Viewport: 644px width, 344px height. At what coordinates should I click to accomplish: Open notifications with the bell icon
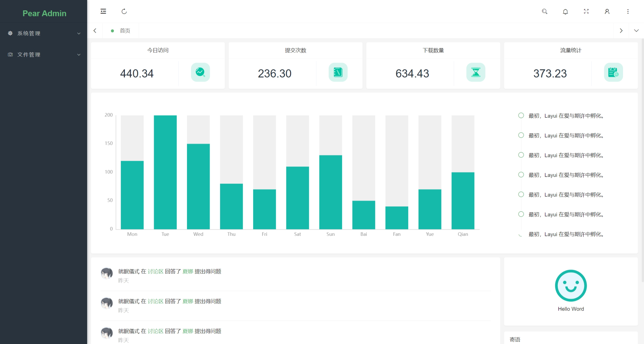click(565, 11)
